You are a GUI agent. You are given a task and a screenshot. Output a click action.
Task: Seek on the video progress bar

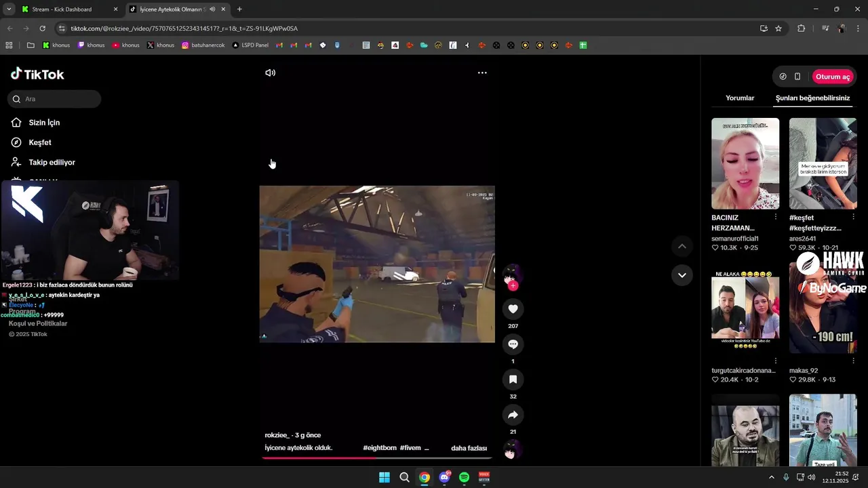click(377, 457)
